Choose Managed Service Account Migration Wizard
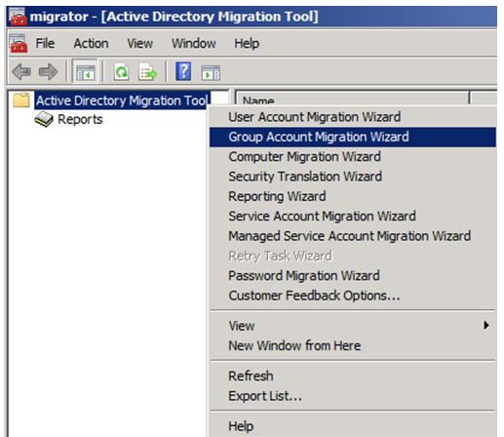This screenshot has height=437, width=504. [x=353, y=236]
